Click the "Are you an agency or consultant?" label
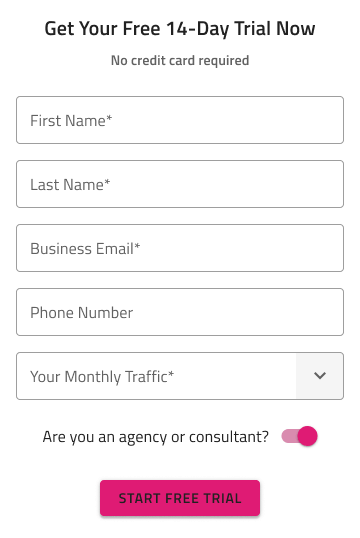The image size is (360, 538). tap(155, 437)
